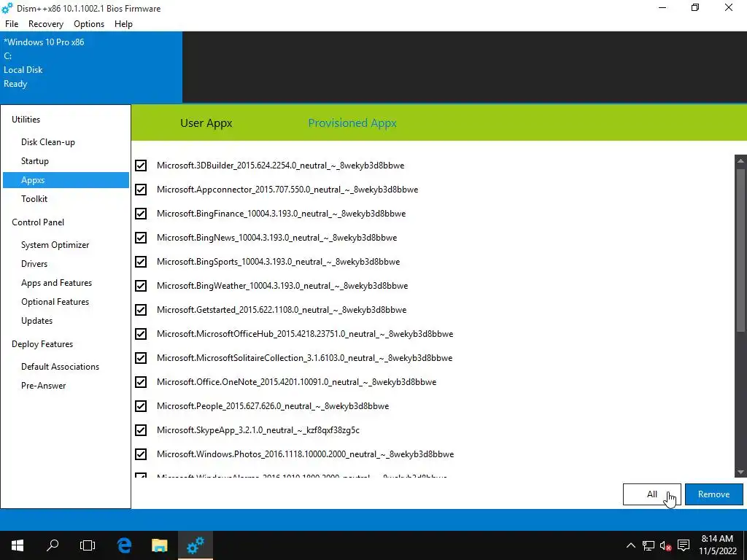Screen dimensions: 747x560
Task: Open taskbar search magnifier
Action: [x=53, y=545]
